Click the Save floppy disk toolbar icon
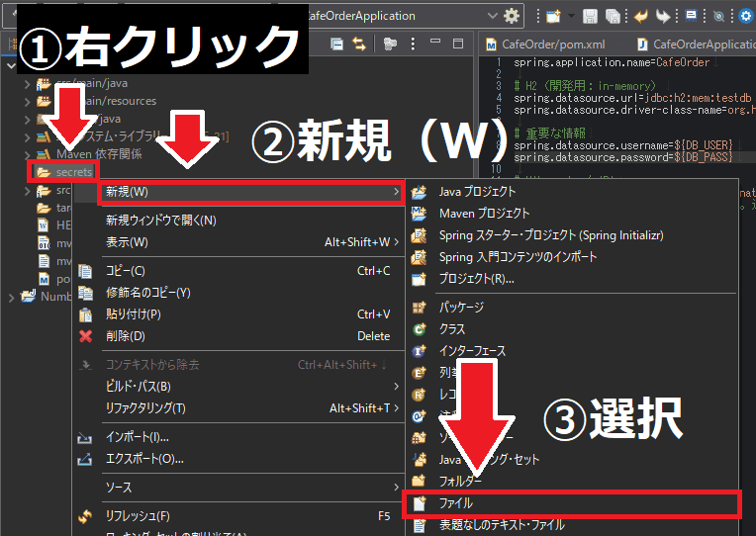This screenshot has width=756, height=536. click(590, 16)
